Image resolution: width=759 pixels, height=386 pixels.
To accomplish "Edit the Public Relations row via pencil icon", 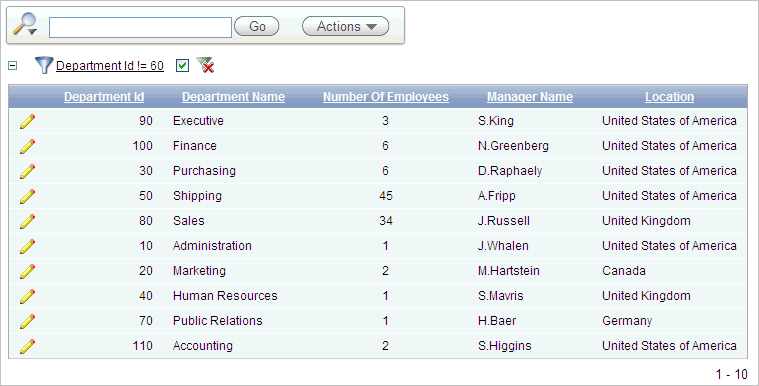I will tap(28, 321).
